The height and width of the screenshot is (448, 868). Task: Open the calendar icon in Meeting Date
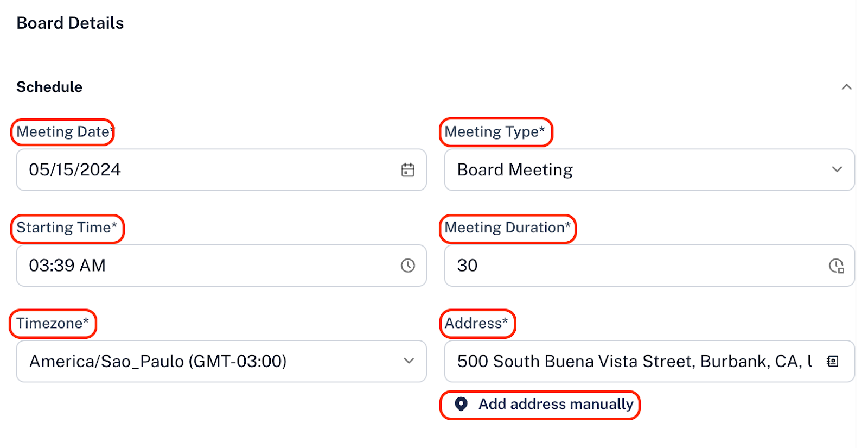pyautogui.click(x=408, y=170)
